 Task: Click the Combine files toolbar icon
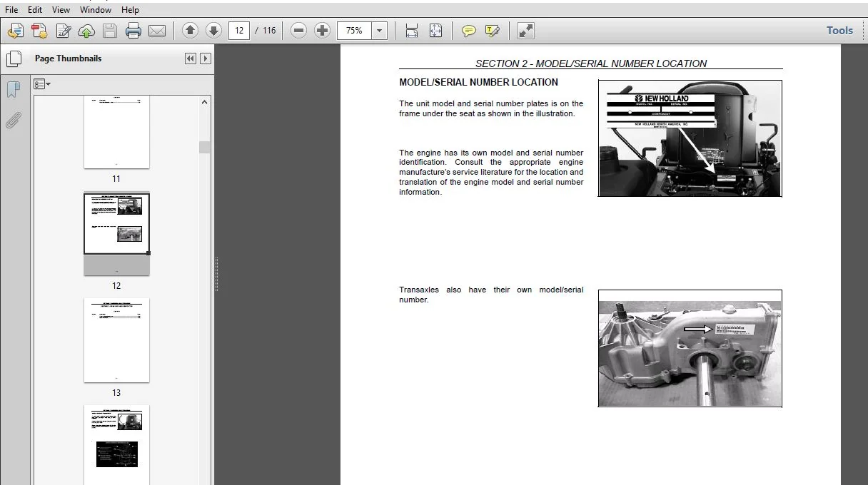(39, 31)
